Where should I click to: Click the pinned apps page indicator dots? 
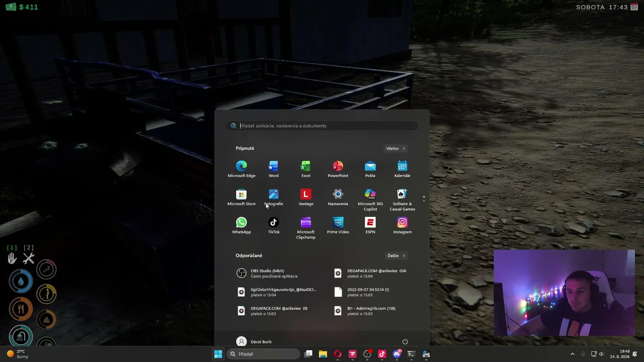coord(424,199)
